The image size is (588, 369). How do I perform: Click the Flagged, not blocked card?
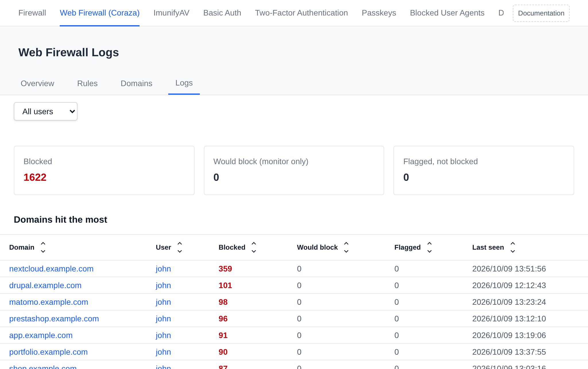(x=484, y=170)
